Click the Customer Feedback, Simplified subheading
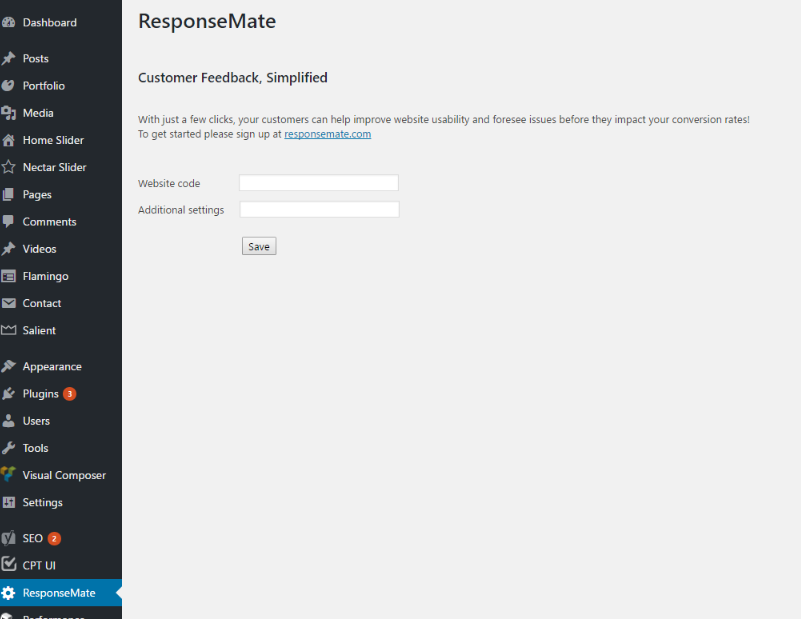The height and width of the screenshot is (619, 801). tap(233, 78)
